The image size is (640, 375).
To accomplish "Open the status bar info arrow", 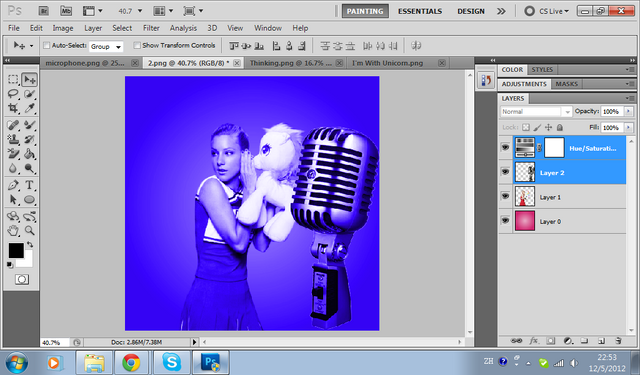I will (x=194, y=342).
